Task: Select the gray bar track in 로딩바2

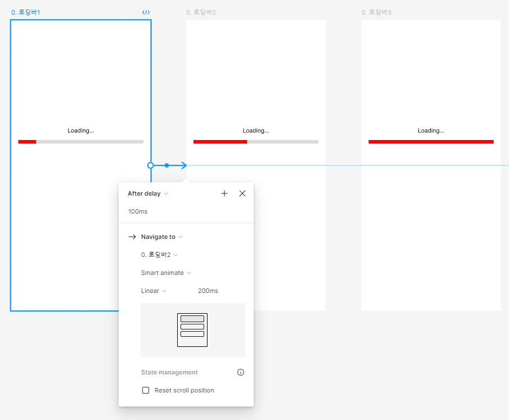Action: (283, 142)
